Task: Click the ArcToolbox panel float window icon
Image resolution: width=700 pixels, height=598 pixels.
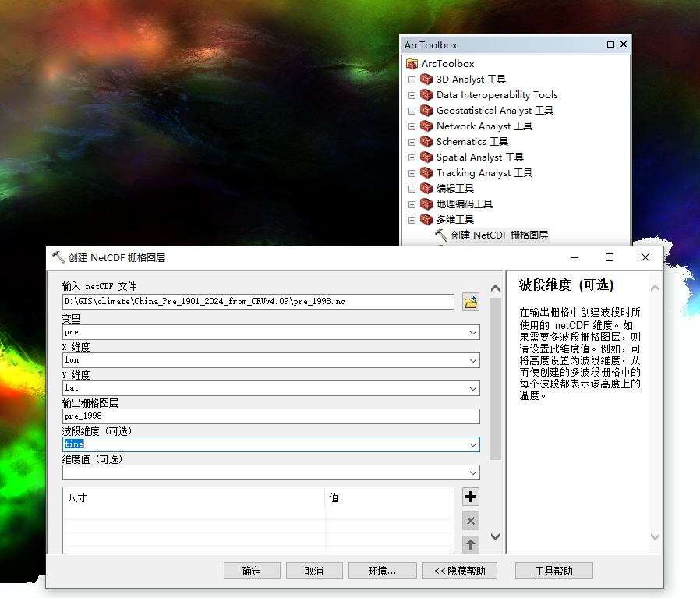Action: [610, 44]
